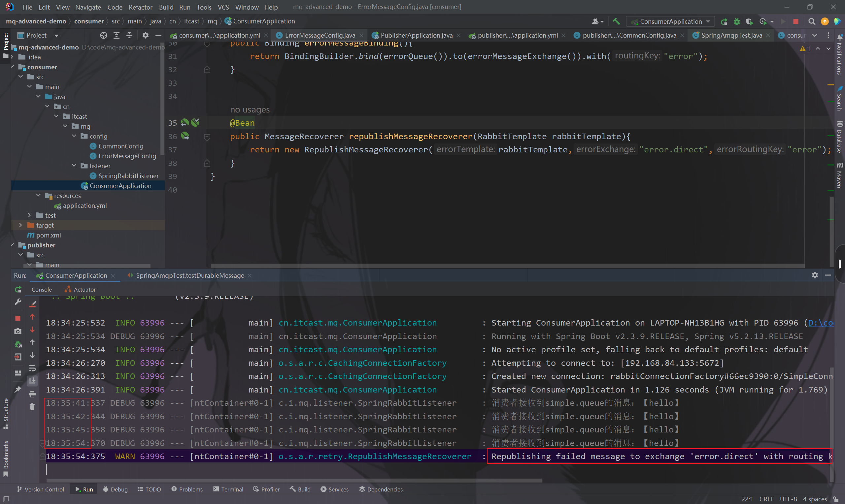This screenshot has height=504, width=845.
Task: Rerun ConsumerApplication in Run panel
Action: pyautogui.click(x=18, y=289)
